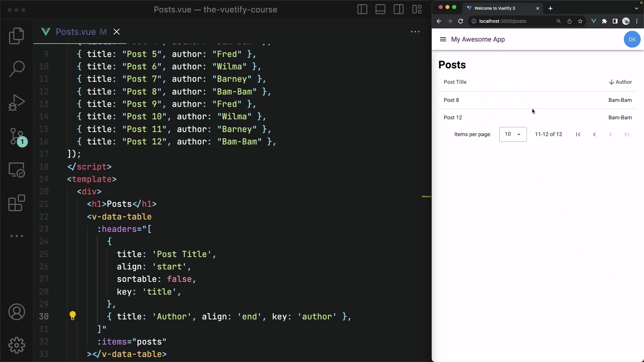Open the browser tab search dropdown
The width and height of the screenshot is (644, 362).
point(637,8)
